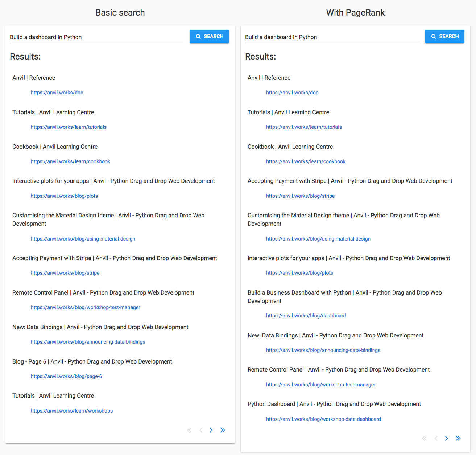Focus the Basic search query input
This screenshot has width=476, height=455.
point(96,37)
